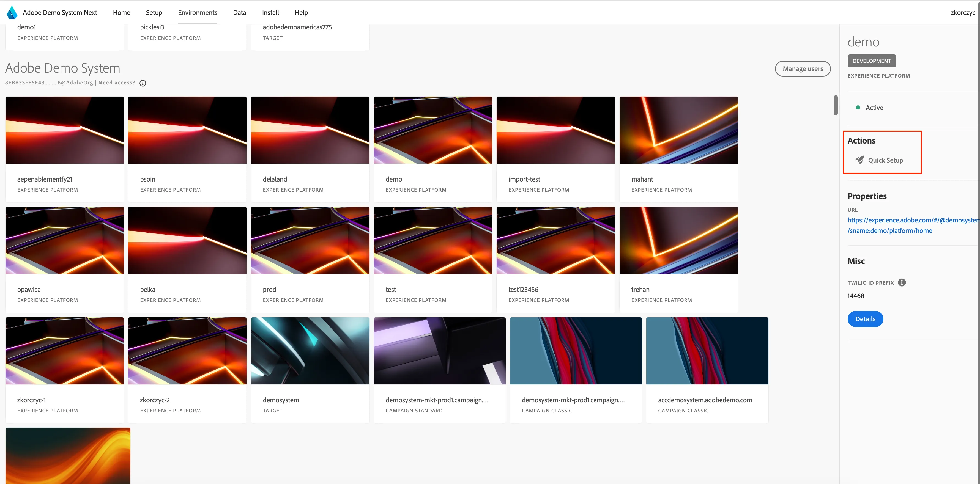
Task: Click the environment list vertical scrollbar
Action: pyautogui.click(x=836, y=105)
